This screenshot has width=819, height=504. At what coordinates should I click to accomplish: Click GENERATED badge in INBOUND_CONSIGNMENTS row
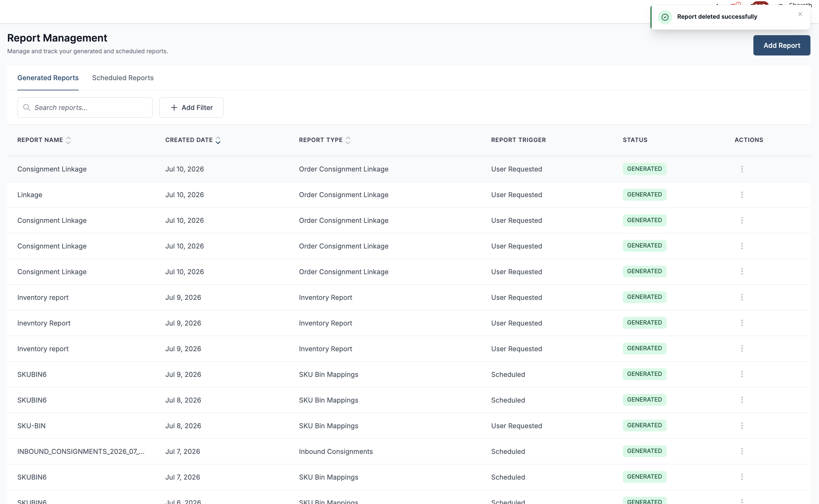tap(644, 451)
